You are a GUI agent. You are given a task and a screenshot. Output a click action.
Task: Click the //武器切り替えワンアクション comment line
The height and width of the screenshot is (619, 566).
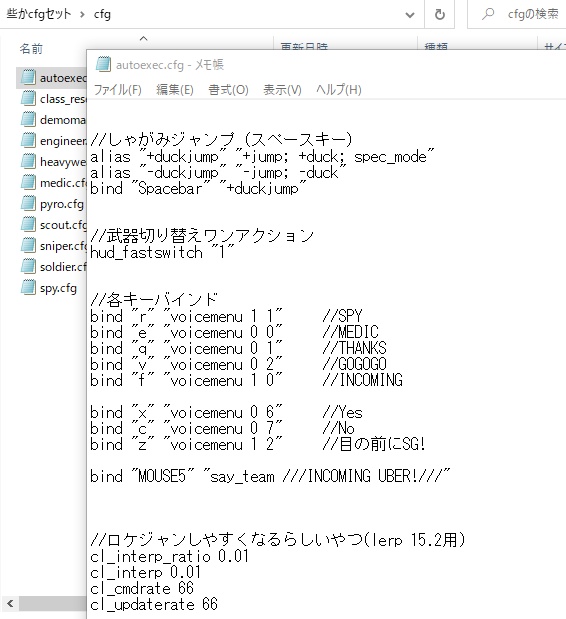coord(202,236)
